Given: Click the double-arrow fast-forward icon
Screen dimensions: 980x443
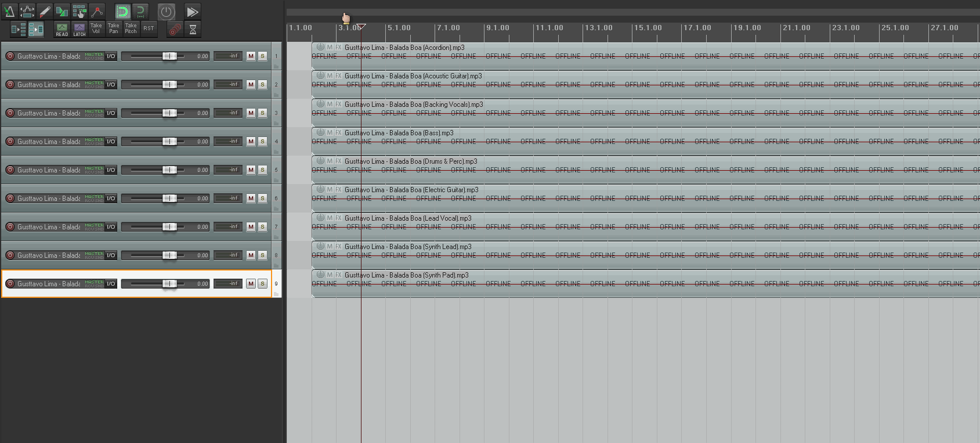Looking at the screenshot, I should [x=193, y=11].
